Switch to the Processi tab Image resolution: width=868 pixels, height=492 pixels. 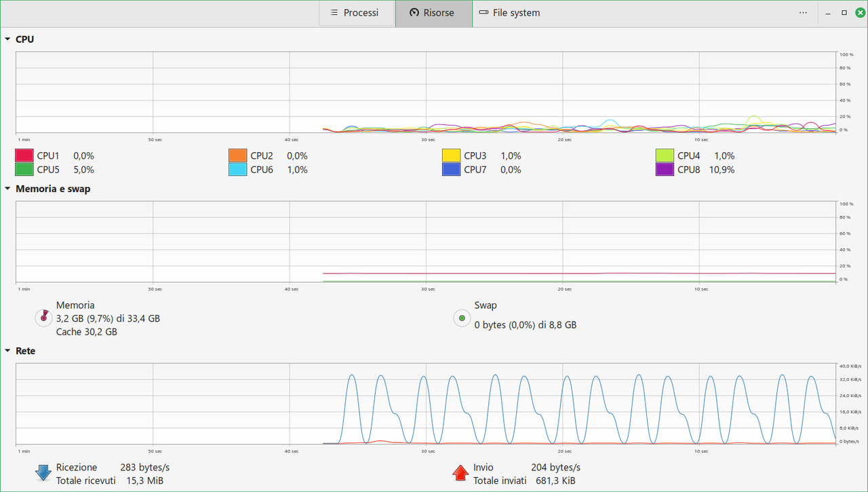[x=357, y=13]
